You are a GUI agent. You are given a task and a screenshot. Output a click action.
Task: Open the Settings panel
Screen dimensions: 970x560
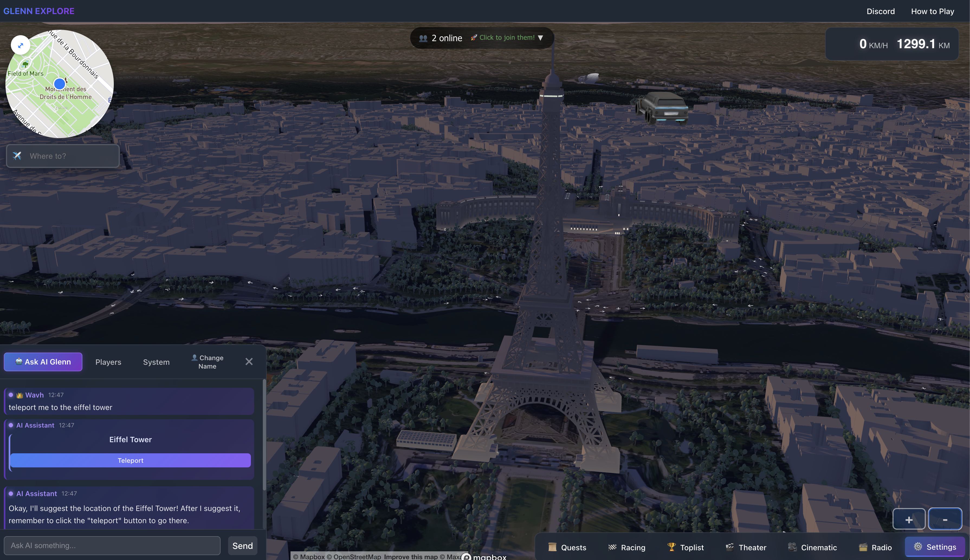tap(935, 546)
